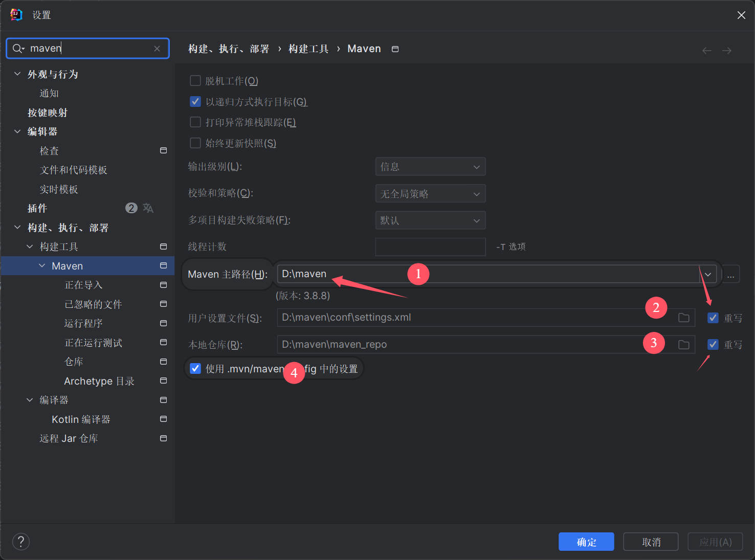Collapse the Maven tree node
This screenshot has width=755, height=560.
pos(42,266)
